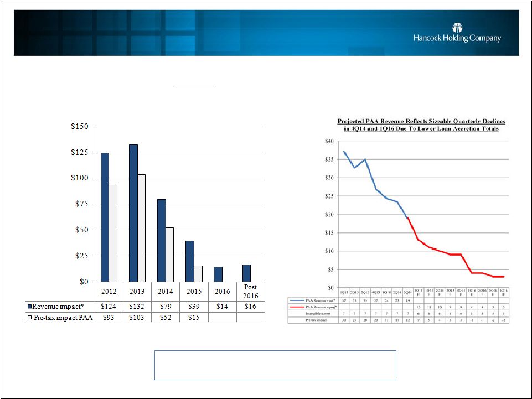Click the $15 pre-tax impact cell

pos(194,317)
